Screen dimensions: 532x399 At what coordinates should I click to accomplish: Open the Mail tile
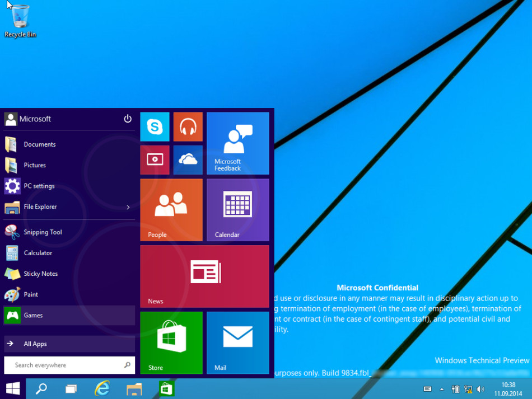(238, 342)
